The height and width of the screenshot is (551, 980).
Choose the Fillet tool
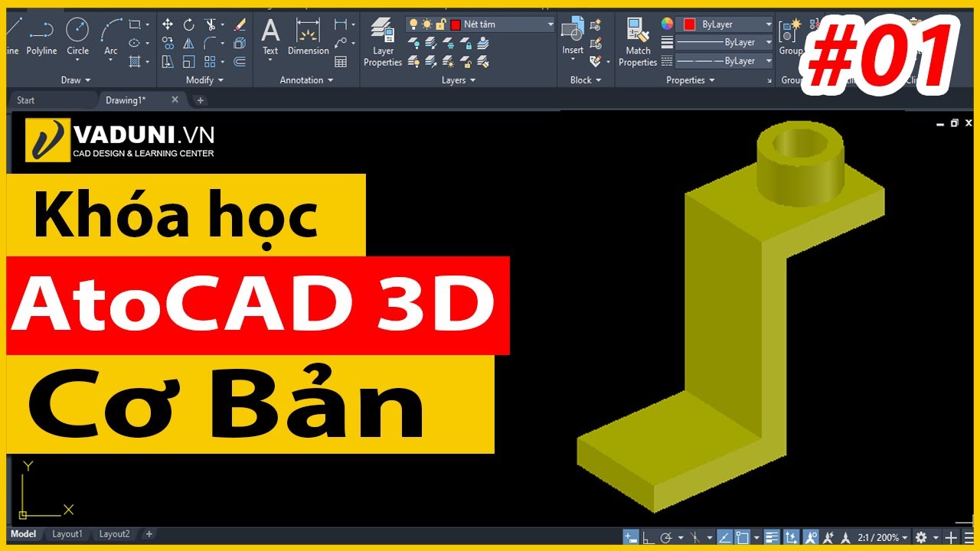pos(211,43)
